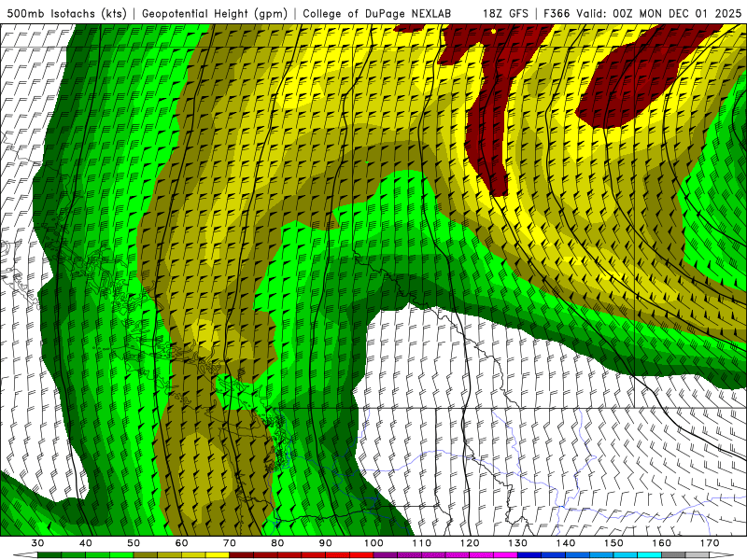Click the 50 label on color scale
The height and width of the screenshot is (560, 747).
(134, 543)
